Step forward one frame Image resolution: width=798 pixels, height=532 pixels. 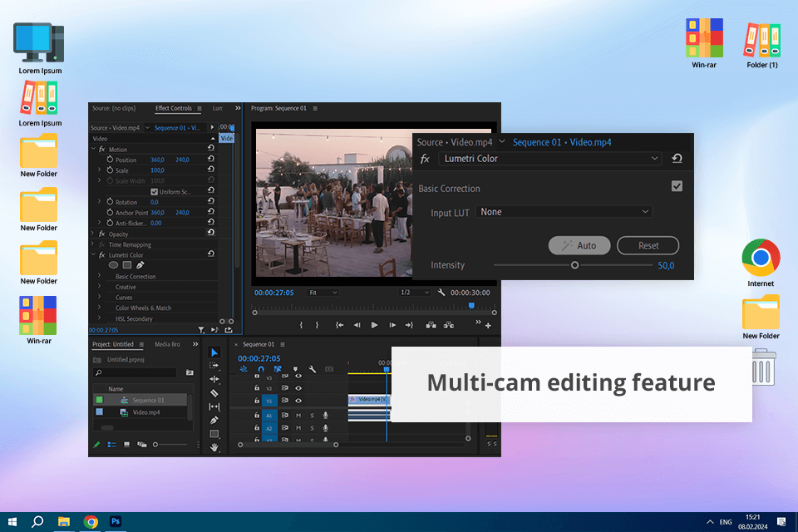point(392,325)
